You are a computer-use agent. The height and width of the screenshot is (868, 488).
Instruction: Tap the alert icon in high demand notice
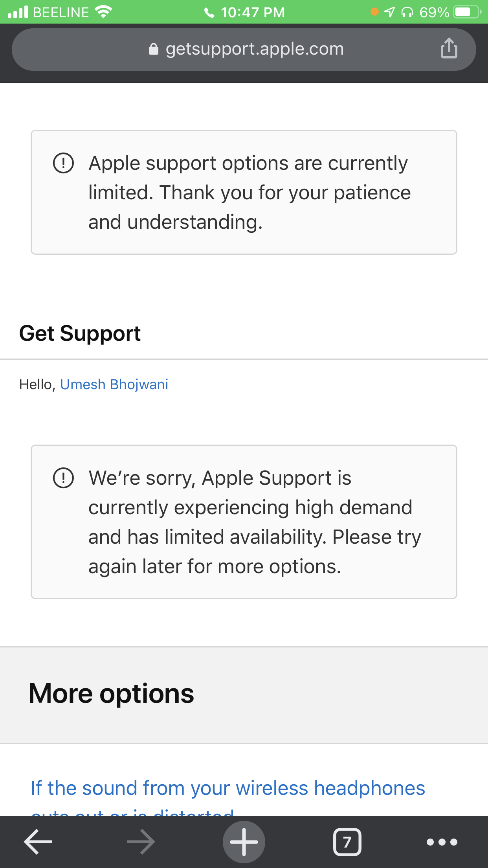pyautogui.click(x=63, y=478)
